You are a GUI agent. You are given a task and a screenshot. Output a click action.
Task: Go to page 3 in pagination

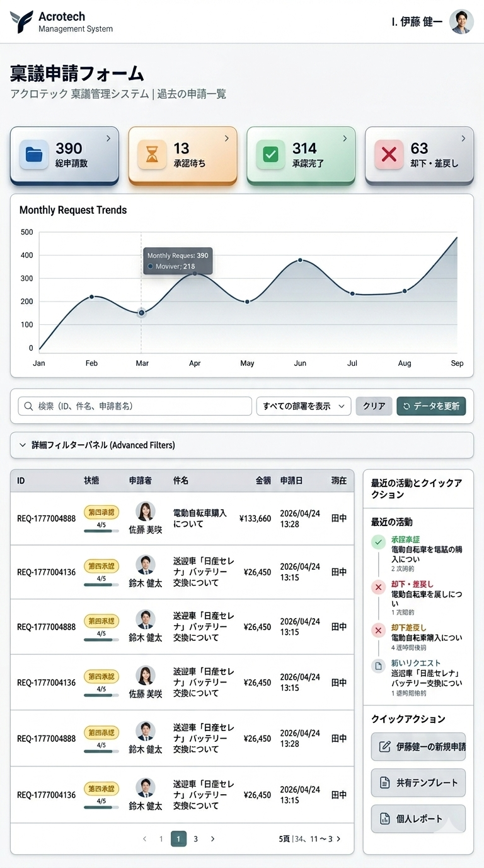196,839
